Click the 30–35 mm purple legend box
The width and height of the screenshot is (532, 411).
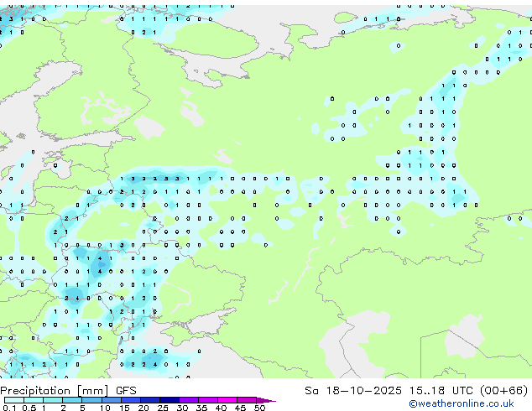tap(188, 400)
